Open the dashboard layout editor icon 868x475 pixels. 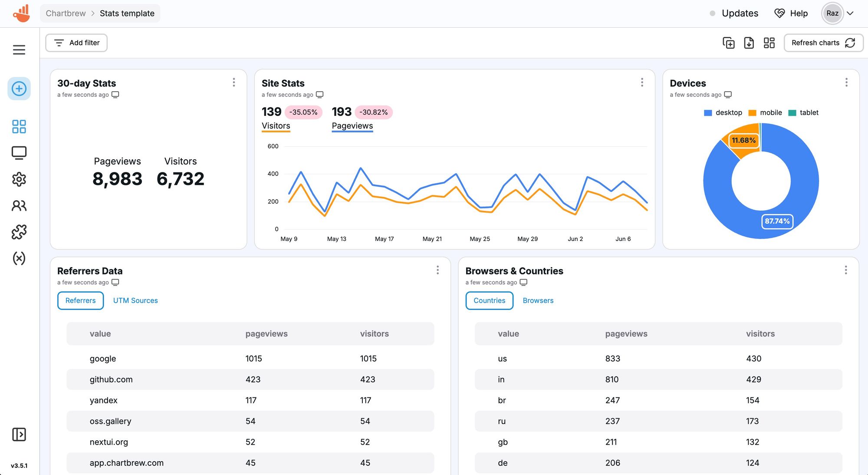pyautogui.click(x=769, y=43)
